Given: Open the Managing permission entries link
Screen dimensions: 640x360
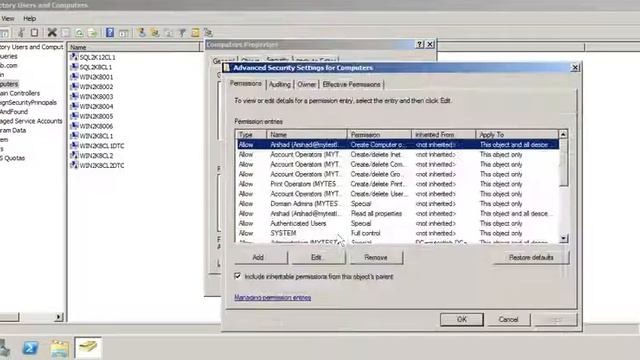Looking at the screenshot, I should [x=273, y=298].
